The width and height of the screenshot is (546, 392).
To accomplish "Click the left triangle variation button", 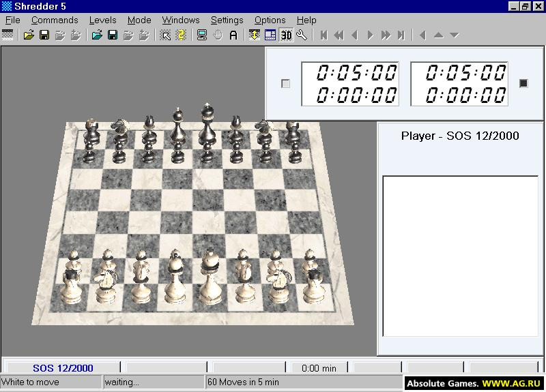I will coord(422,35).
